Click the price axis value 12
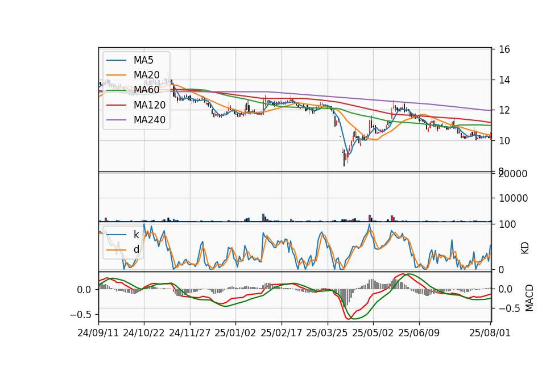The image size is (546, 392). 504,110
